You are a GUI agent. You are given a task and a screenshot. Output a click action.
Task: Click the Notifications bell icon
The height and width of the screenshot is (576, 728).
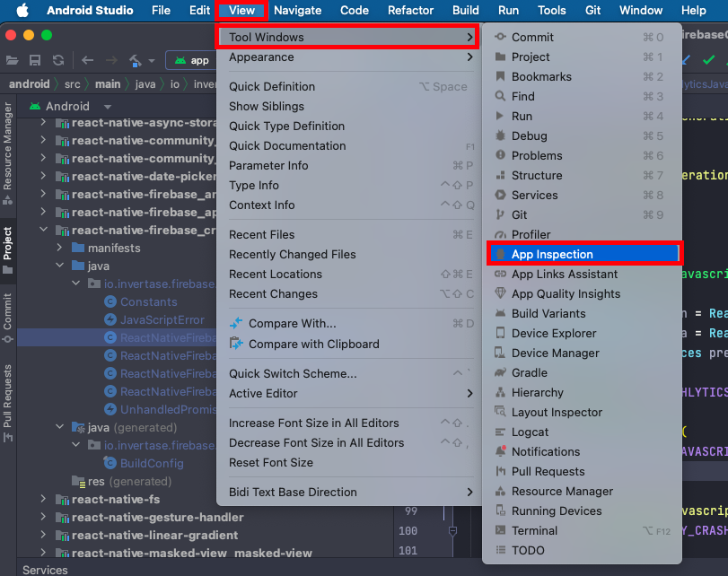[500, 451]
